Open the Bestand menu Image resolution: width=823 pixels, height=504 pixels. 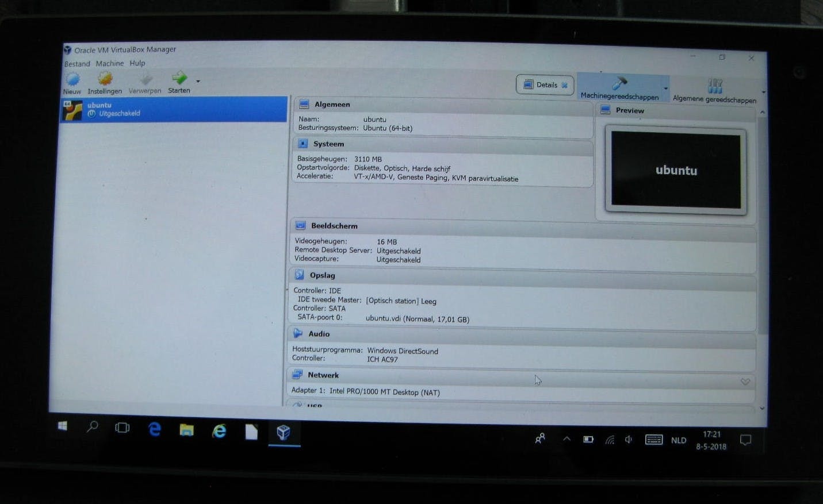tap(76, 63)
